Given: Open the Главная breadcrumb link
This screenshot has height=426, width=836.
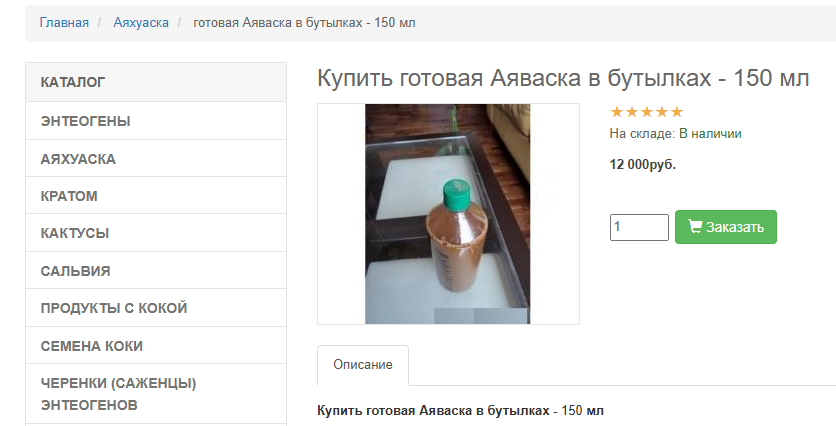Looking at the screenshot, I should 64,23.
